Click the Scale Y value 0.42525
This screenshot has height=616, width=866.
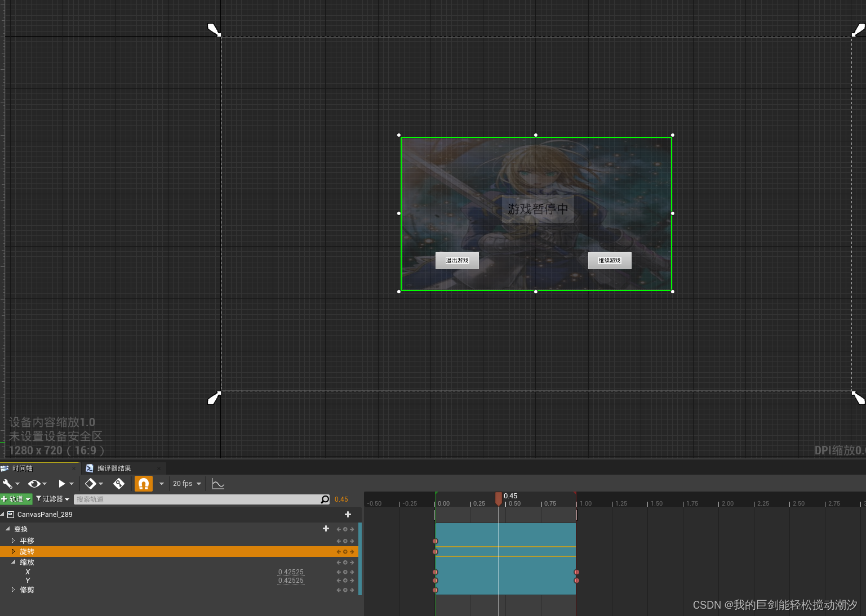tap(291, 581)
